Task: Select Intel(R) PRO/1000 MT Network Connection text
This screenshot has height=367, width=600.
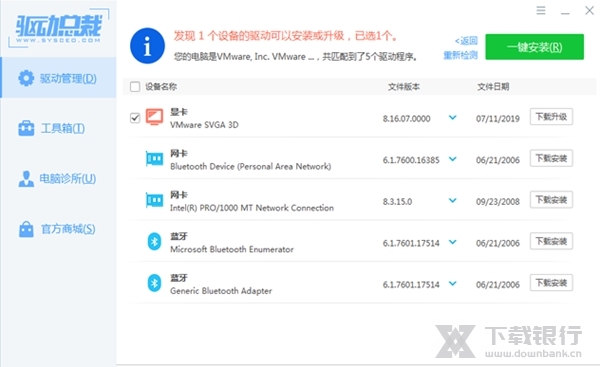Action: click(252, 208)
